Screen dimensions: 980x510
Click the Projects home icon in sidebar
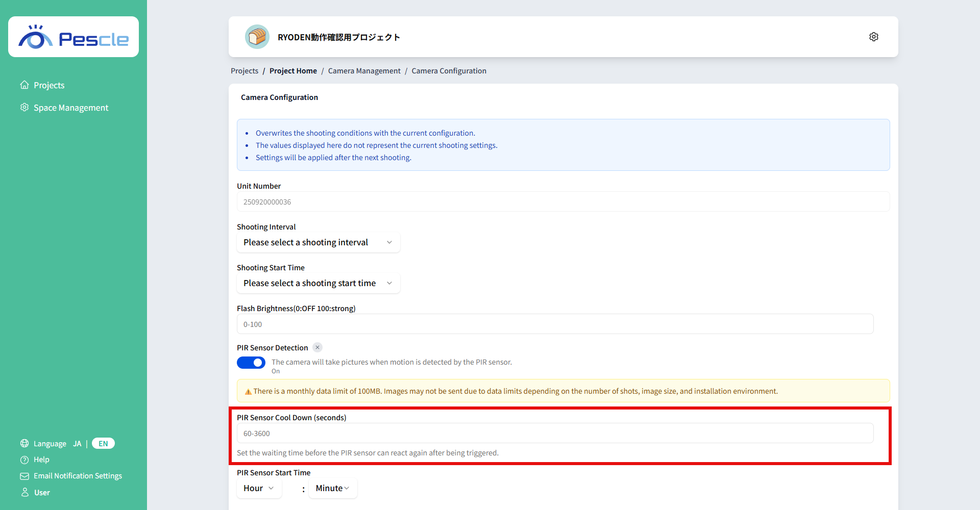[24, 85]
